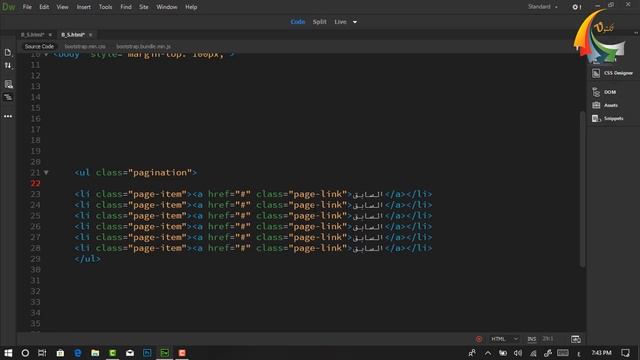Open the Find menu
The height and width of the screenshot is (360, 640).
126,7
